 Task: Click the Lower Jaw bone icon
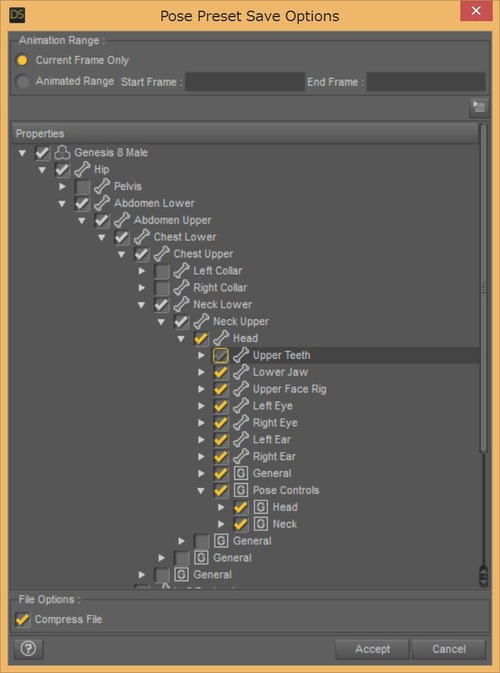[241, 372]
